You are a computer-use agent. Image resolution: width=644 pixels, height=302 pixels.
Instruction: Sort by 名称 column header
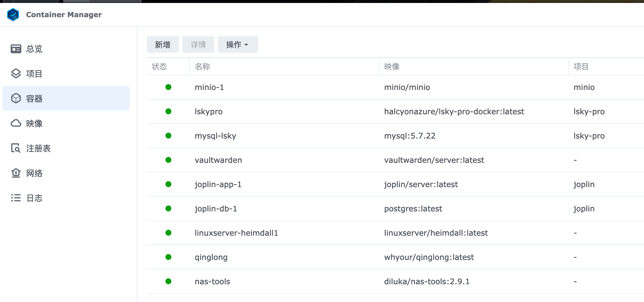tap(284, 67)
